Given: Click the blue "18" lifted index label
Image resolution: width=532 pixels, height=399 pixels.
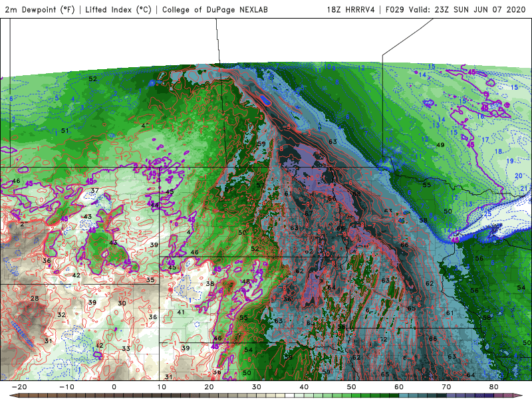Looking at the screenshot, I should (x=498, y=152).
